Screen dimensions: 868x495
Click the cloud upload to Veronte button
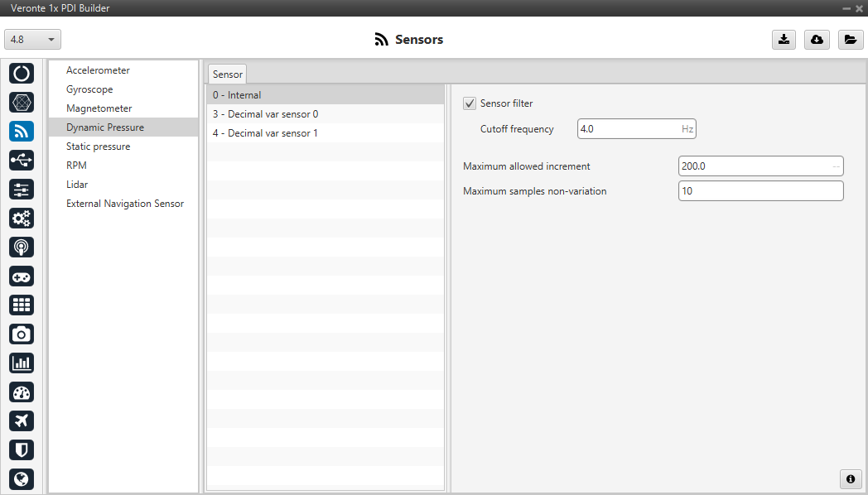pyautogui.click(x=817, y=39)
